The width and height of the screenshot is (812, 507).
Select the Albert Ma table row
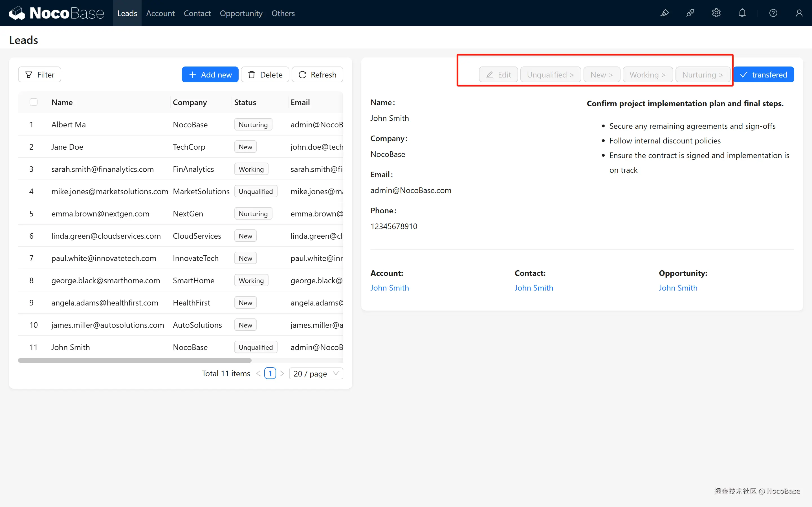(x=69, y=124)
